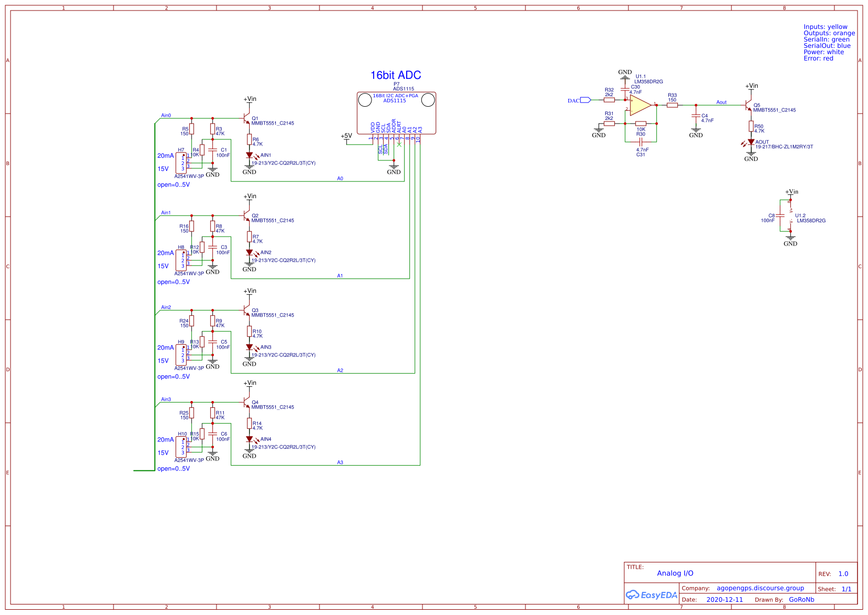Select the Drawn By value GoRoNb

801,599
